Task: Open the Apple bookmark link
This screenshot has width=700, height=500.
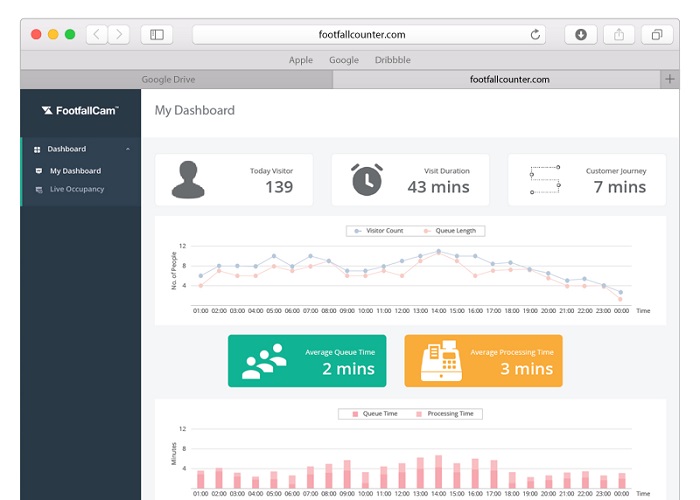Action: click(x=301, y=60)
